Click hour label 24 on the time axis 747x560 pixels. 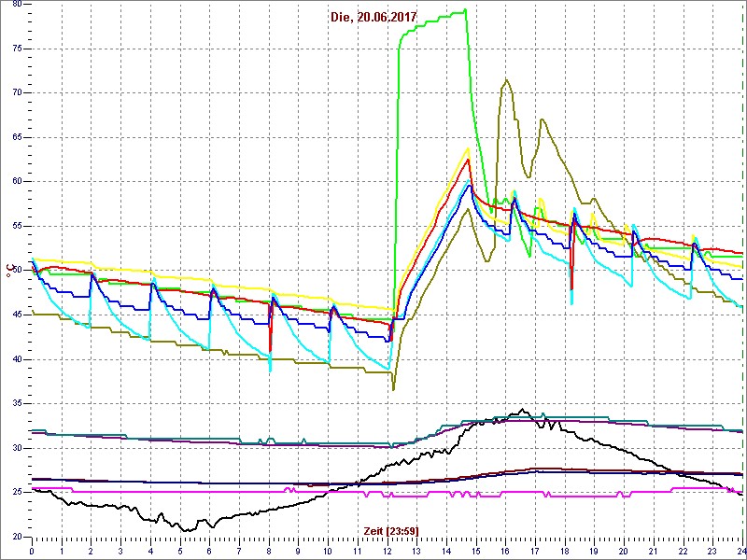click(x=740, y=552)
